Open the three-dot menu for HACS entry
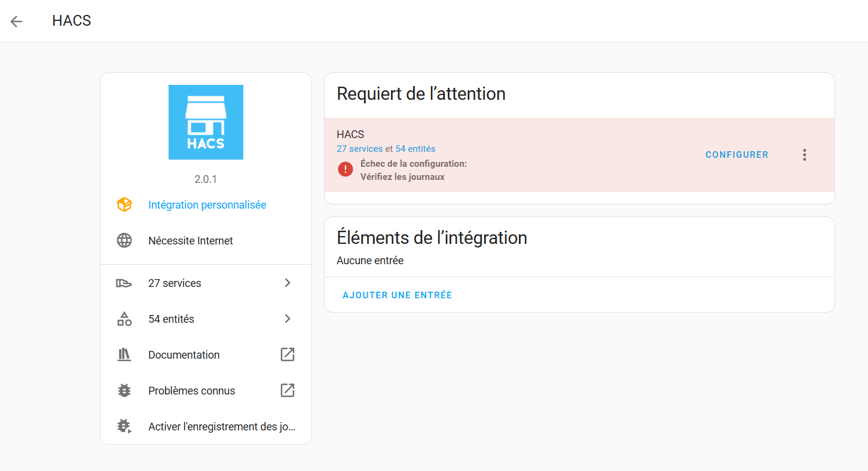 tap(805, 155)
